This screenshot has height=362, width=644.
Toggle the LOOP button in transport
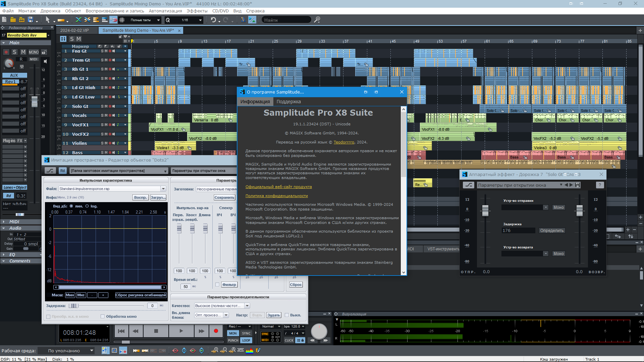[246, 340]
